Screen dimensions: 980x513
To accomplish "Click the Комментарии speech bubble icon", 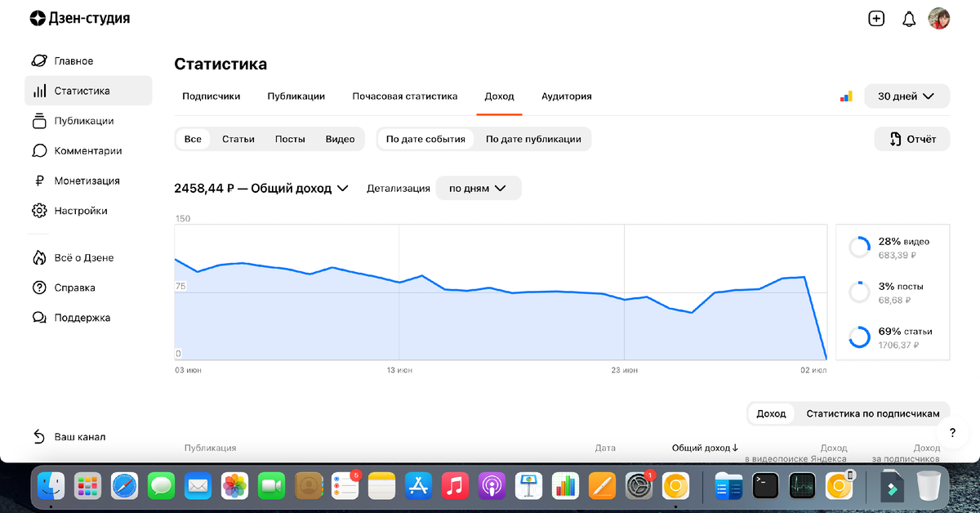I will 39,151.
